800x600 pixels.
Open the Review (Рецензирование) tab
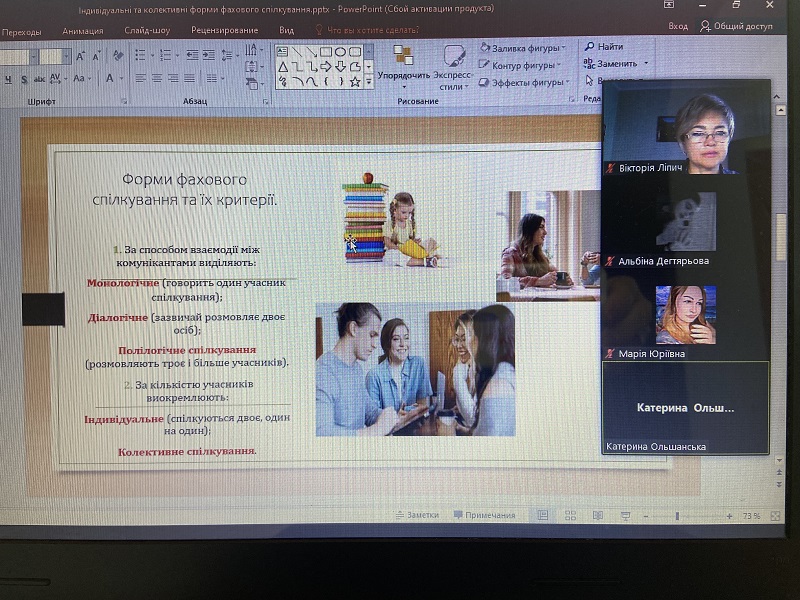coord(224,30)
